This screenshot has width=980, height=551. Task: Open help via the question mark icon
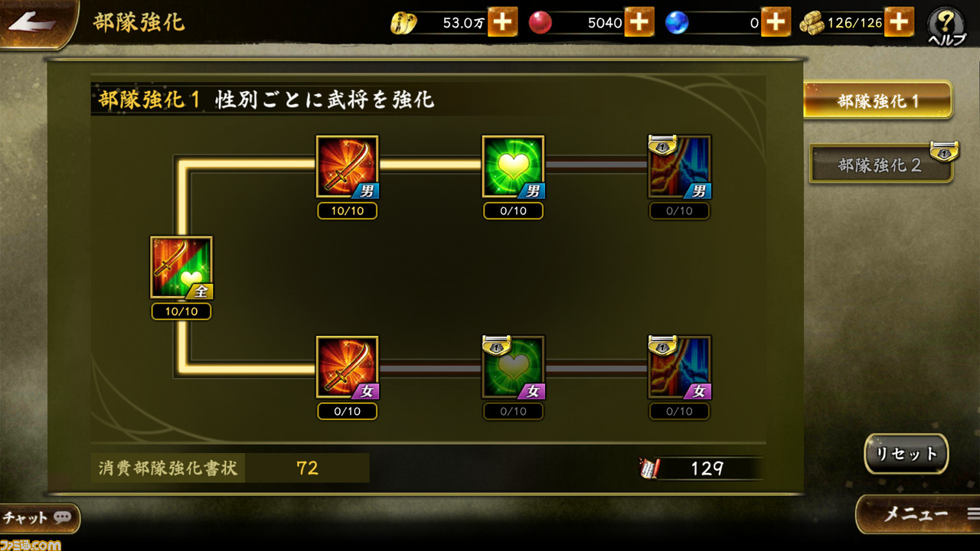coord(946,26)
